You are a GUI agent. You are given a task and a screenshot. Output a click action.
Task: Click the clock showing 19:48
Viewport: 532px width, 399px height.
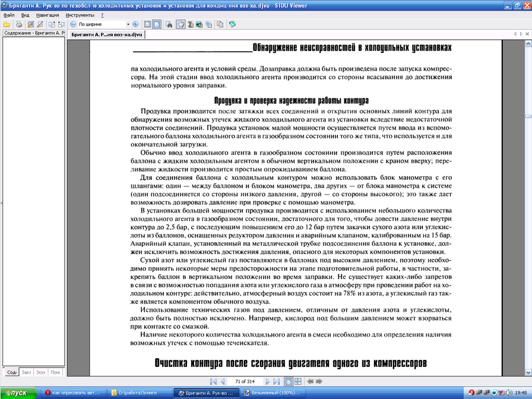coord(521,393)
